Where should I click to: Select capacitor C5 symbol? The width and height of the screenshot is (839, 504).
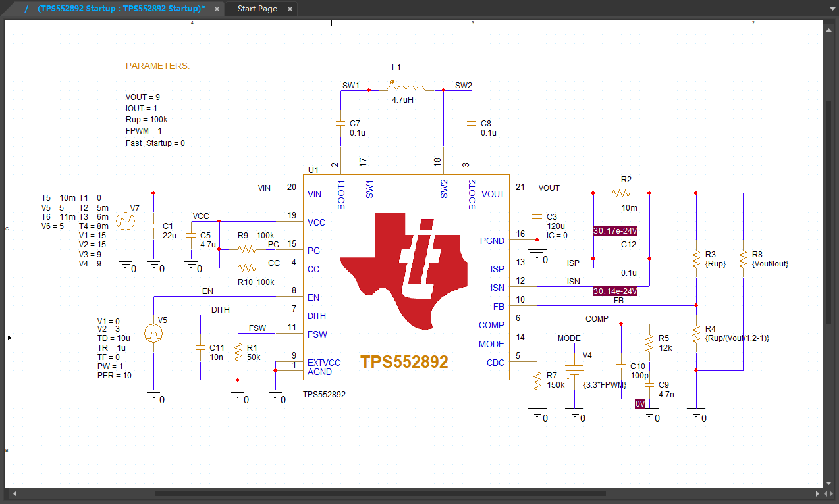tap(191, 236)
